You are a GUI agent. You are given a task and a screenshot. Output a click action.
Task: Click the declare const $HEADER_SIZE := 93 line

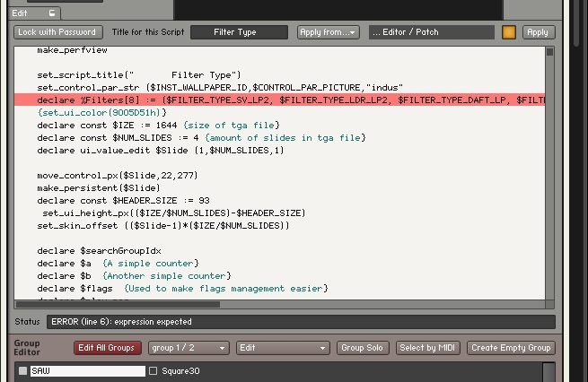point(123,200)
